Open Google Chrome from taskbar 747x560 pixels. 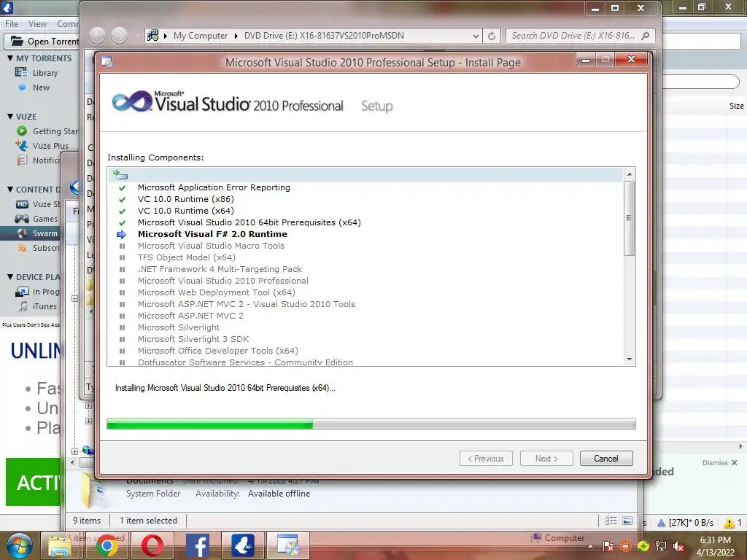[x=107, y=545]
